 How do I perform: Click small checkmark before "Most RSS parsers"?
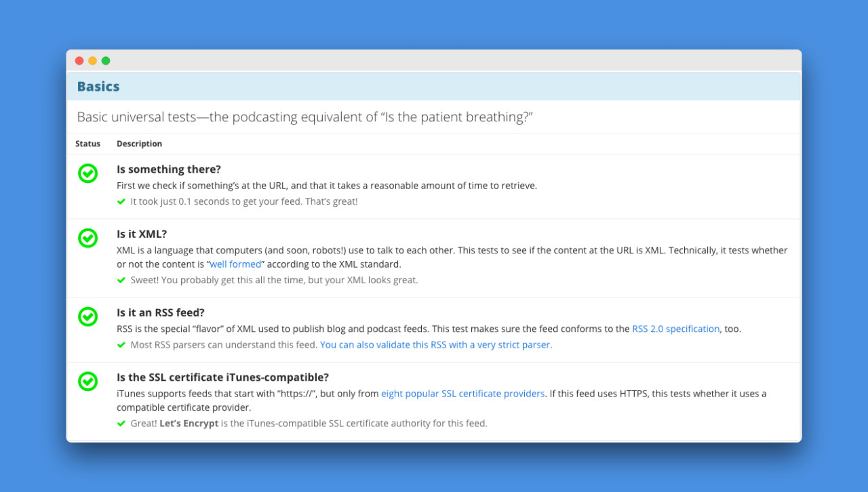[x=121, y=345]
